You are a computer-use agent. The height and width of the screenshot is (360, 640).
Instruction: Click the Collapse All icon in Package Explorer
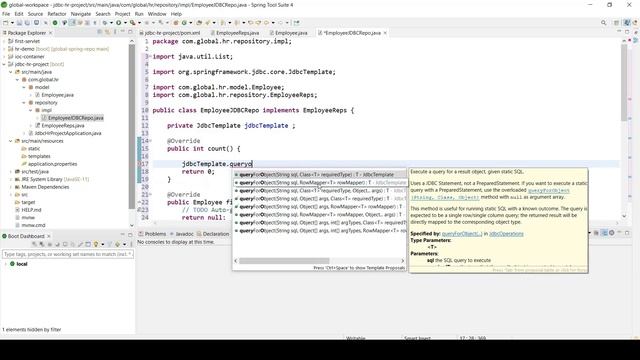click(x=99, y=32)
